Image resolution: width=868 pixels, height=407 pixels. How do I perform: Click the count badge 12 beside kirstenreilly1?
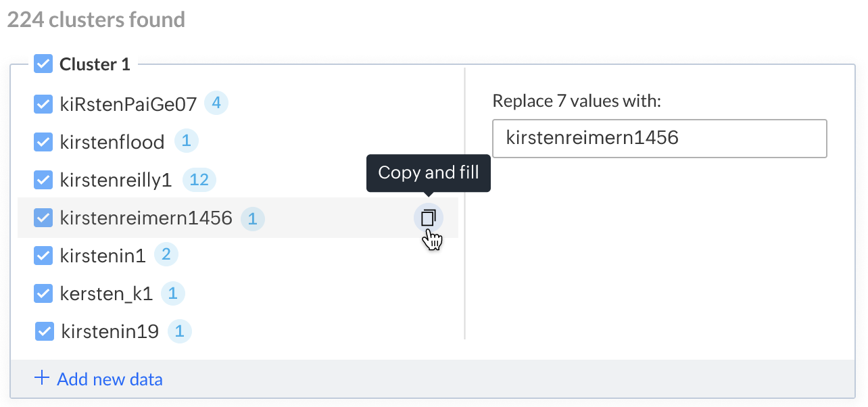point(199,180)
